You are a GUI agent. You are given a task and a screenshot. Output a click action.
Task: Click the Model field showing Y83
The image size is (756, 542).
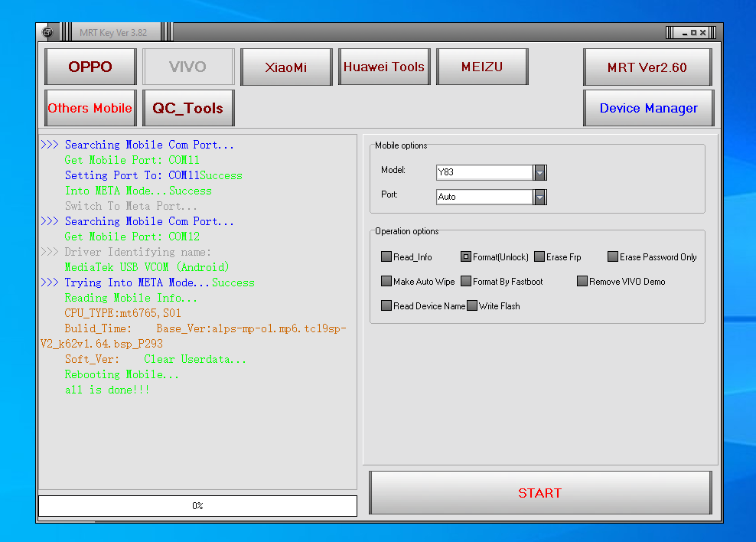pyautogui.click(x=484, y=172)
